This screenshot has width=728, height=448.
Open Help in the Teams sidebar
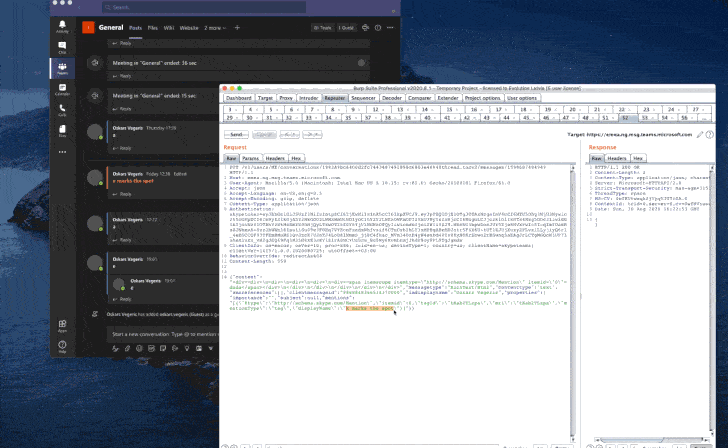62,346
